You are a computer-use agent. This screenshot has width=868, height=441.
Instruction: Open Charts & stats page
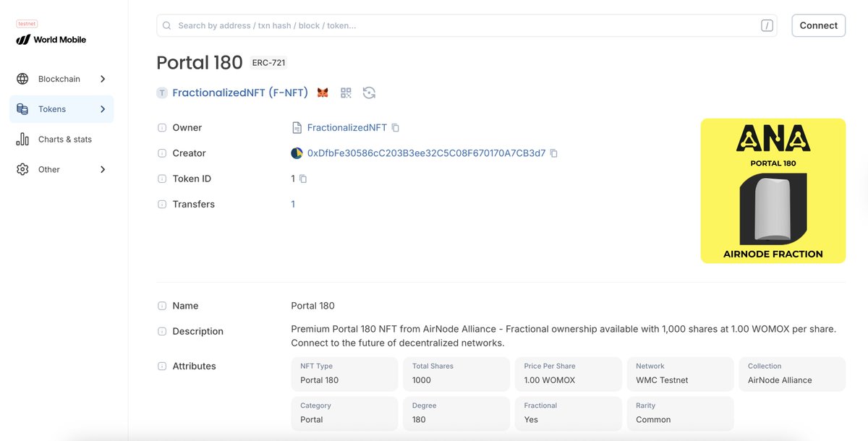[61, 140]
